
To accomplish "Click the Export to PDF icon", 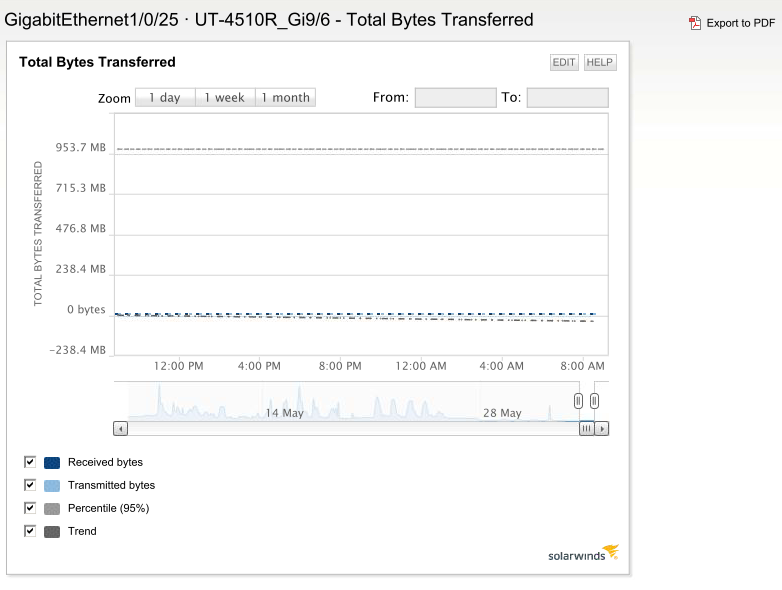I will 695,23.
